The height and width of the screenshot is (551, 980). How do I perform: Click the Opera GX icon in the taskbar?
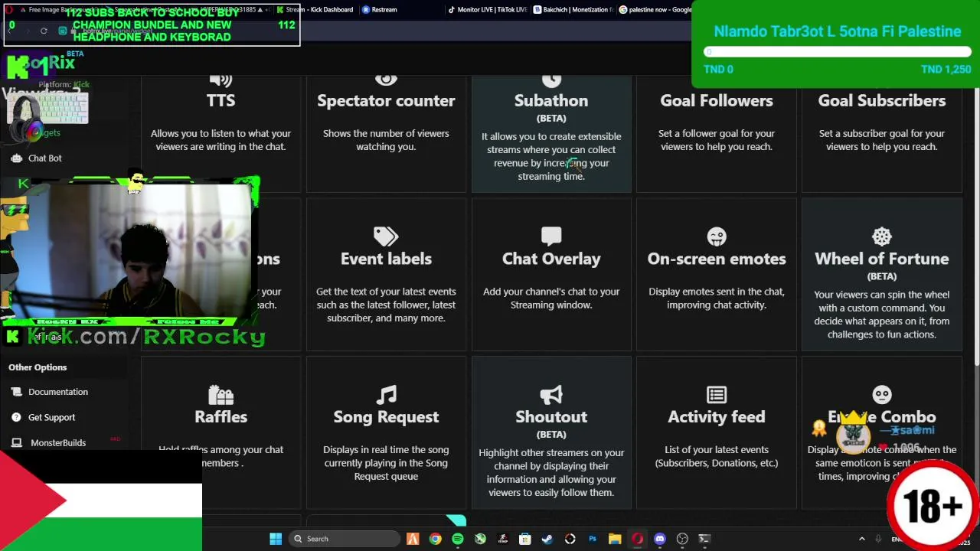point(637,539)
